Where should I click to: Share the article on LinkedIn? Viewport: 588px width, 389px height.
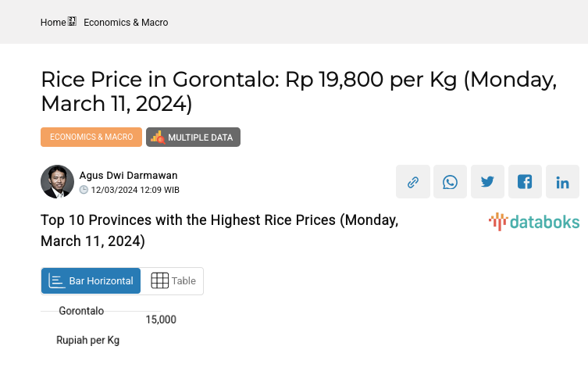[562, 182]
